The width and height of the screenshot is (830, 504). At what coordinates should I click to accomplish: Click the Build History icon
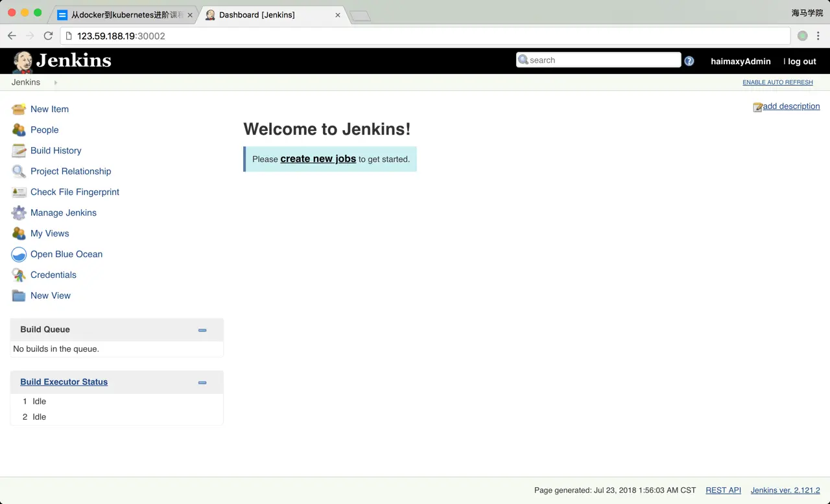(x=18, y=150)
